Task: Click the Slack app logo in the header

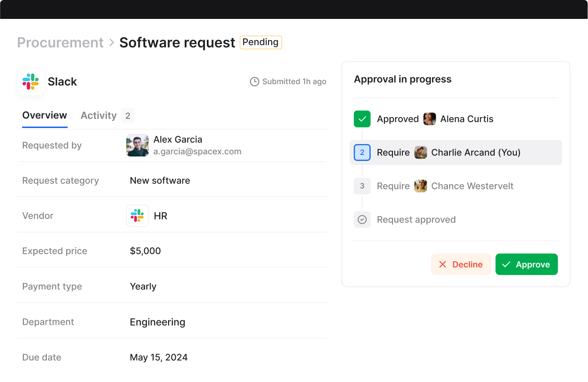Action: (31, 82)
